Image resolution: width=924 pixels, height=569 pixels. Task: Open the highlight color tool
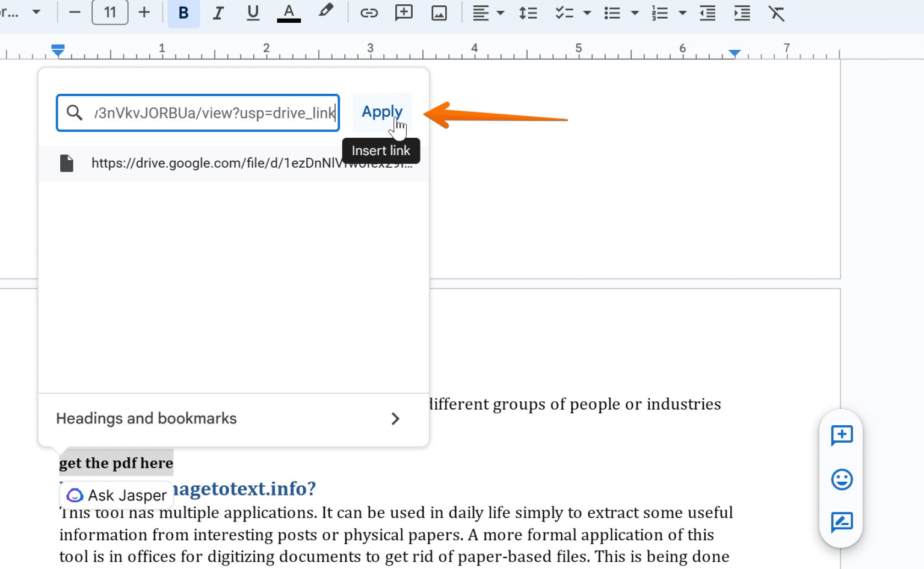click(325, 13)
